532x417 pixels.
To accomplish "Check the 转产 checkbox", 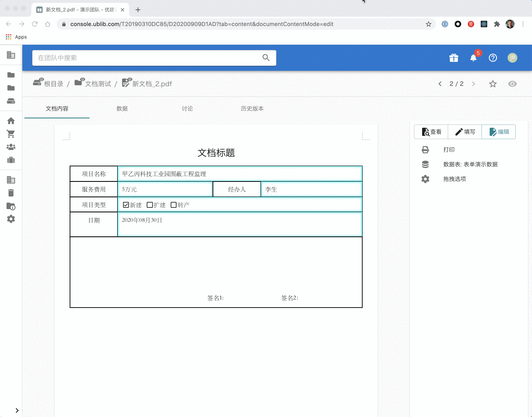I will (174, 205).
